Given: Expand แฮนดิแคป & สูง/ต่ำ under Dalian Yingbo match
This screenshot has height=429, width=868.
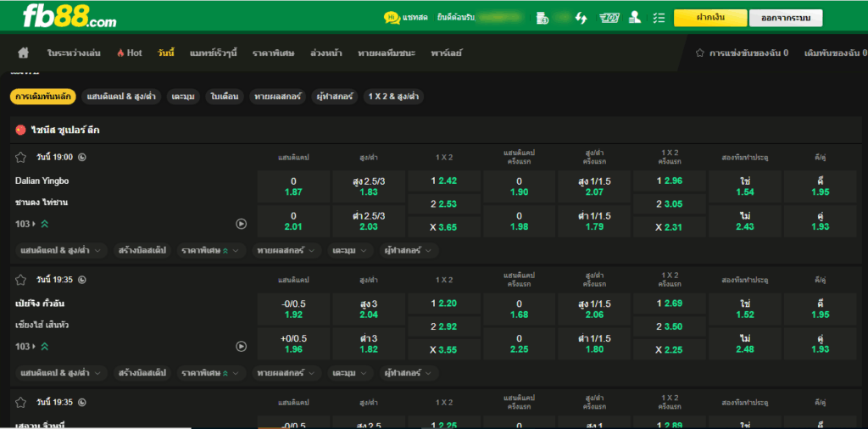Looking at the screenshot, I should click(61, 251).
